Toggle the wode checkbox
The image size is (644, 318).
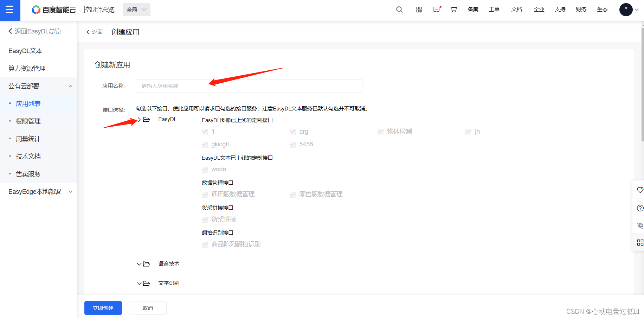(205, 170)
